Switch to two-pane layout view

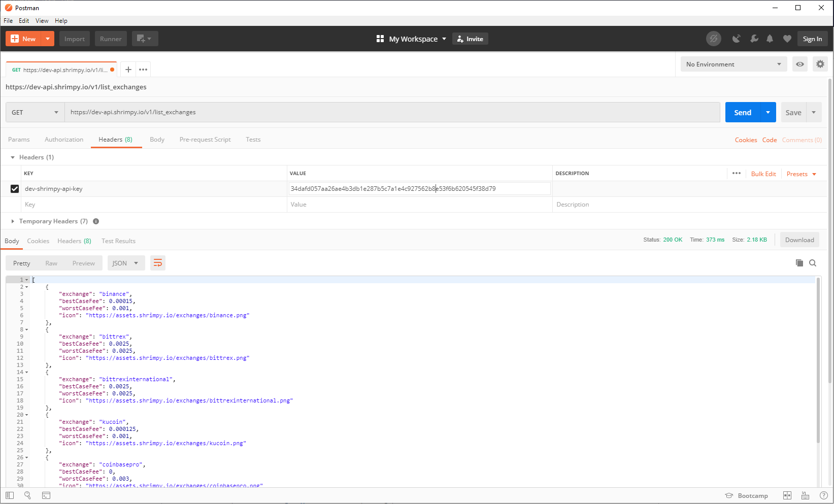point(787,495)
